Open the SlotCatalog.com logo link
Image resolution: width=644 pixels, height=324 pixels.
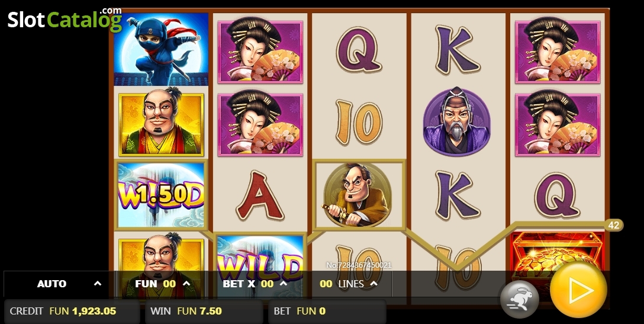tap(65, 20)
